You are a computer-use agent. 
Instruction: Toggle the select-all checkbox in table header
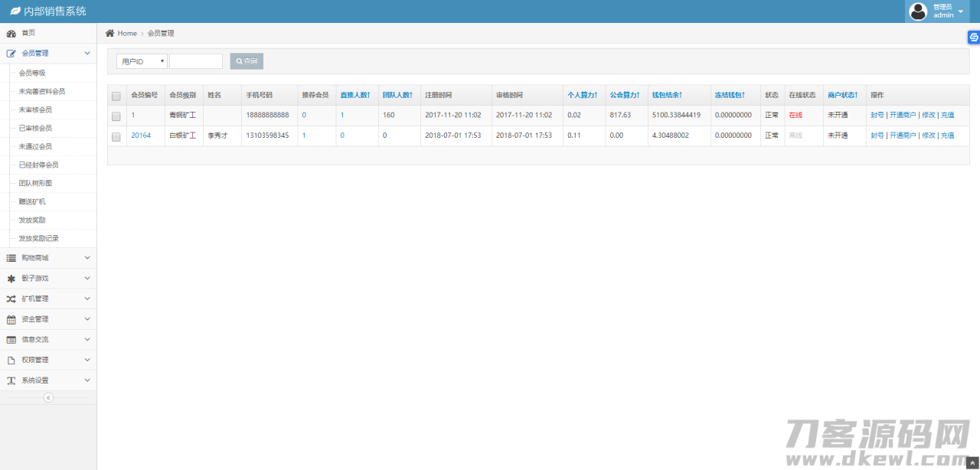116,96
